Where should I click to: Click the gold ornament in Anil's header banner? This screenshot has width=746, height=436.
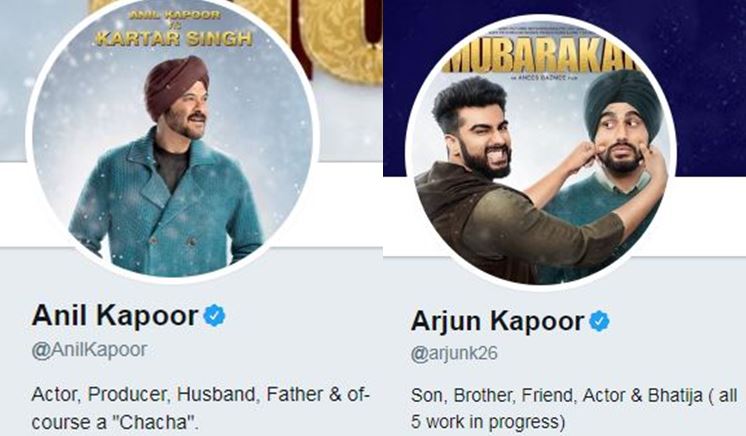click(343, 38)
